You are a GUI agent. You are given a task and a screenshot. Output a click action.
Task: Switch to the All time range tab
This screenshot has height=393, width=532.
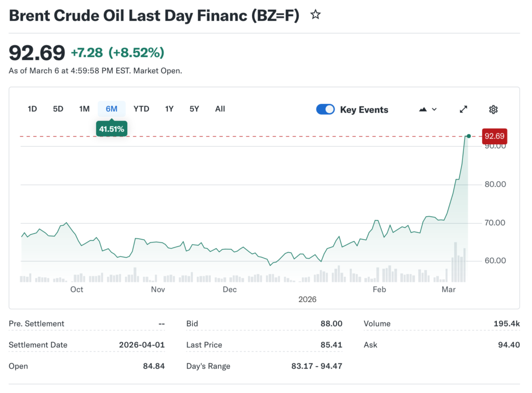pyautogui.click(x=220, y=109)
